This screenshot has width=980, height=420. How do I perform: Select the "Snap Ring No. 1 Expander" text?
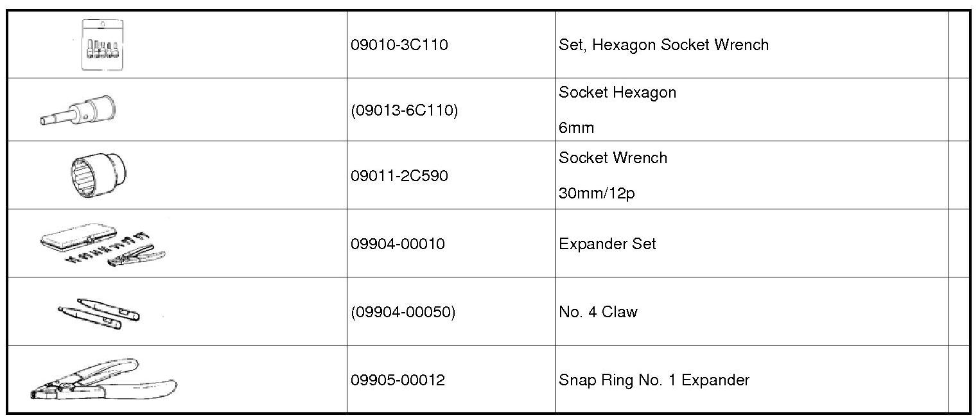654,380
